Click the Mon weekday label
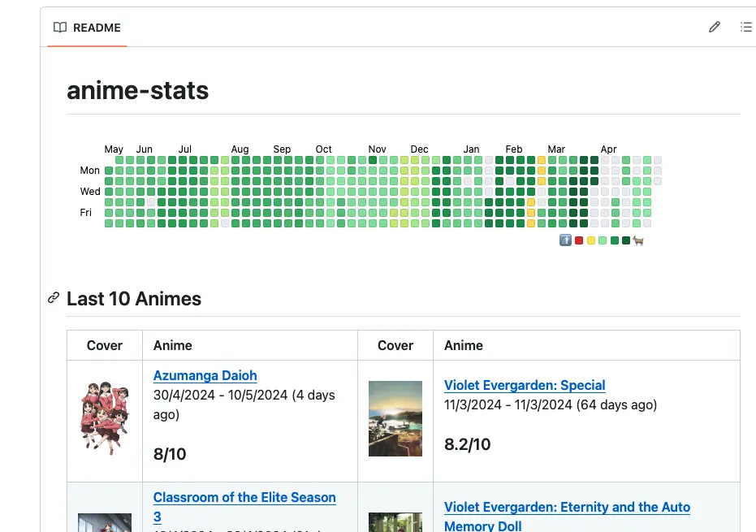The image size is (756, 532). pyautogui.click(x=89, y=171)
